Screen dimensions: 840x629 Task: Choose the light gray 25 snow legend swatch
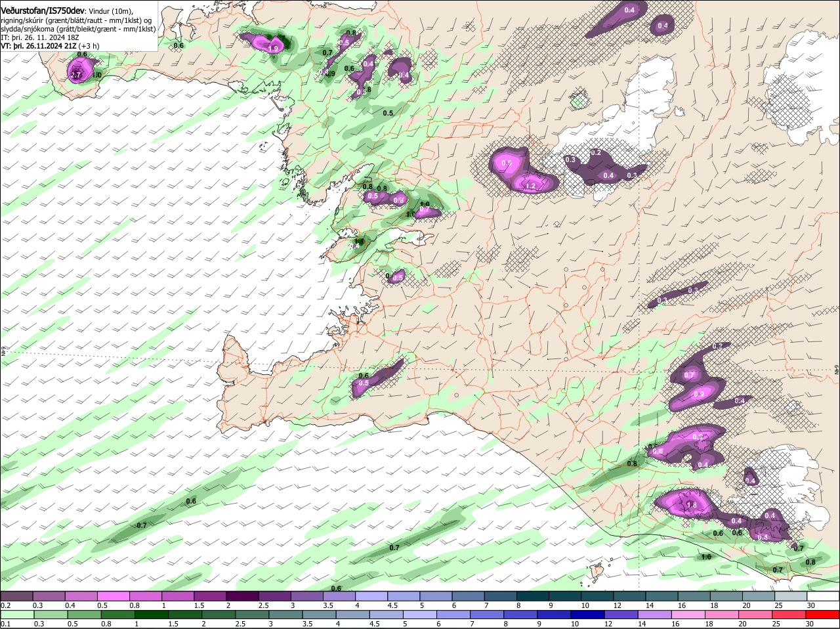(x=791, y=596)
